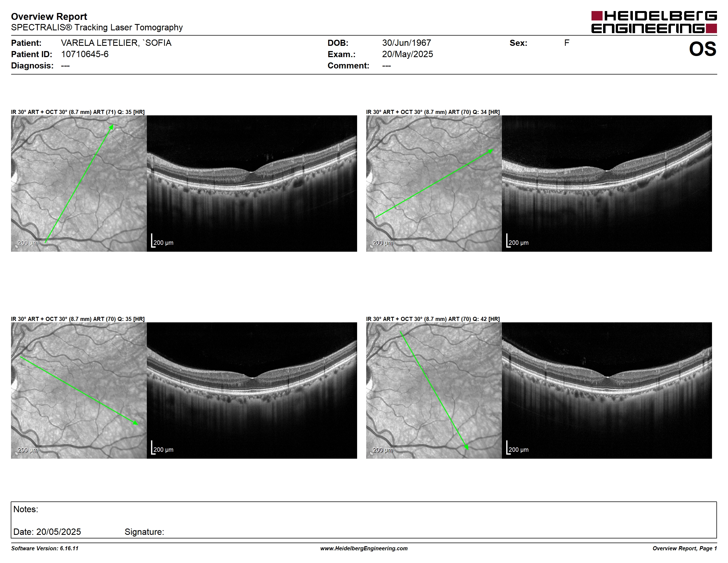Select 'SPECTRALIS® Tracking Laser Tomography' subtitle

97,27
